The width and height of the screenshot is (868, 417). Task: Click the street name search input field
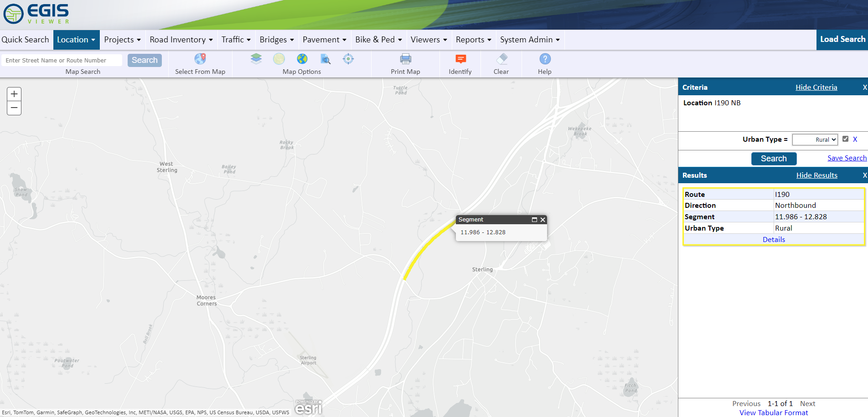62,60
